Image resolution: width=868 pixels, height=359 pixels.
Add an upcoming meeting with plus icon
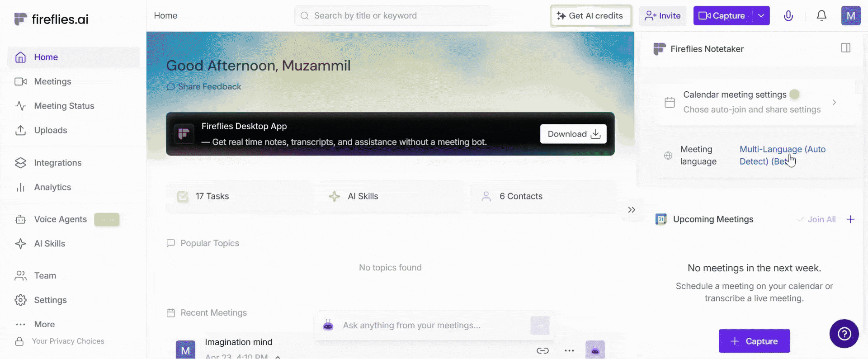tap(850, 219)
